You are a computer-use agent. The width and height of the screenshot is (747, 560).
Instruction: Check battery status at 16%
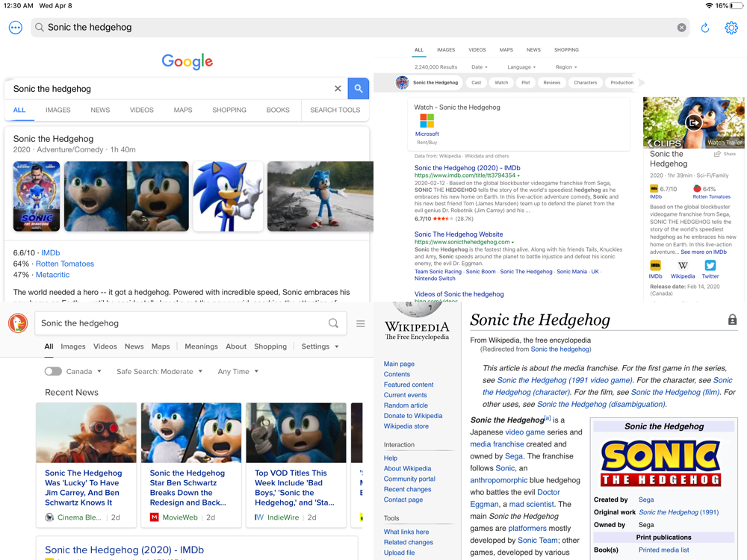pyautogui.click(x=729, y=6)
